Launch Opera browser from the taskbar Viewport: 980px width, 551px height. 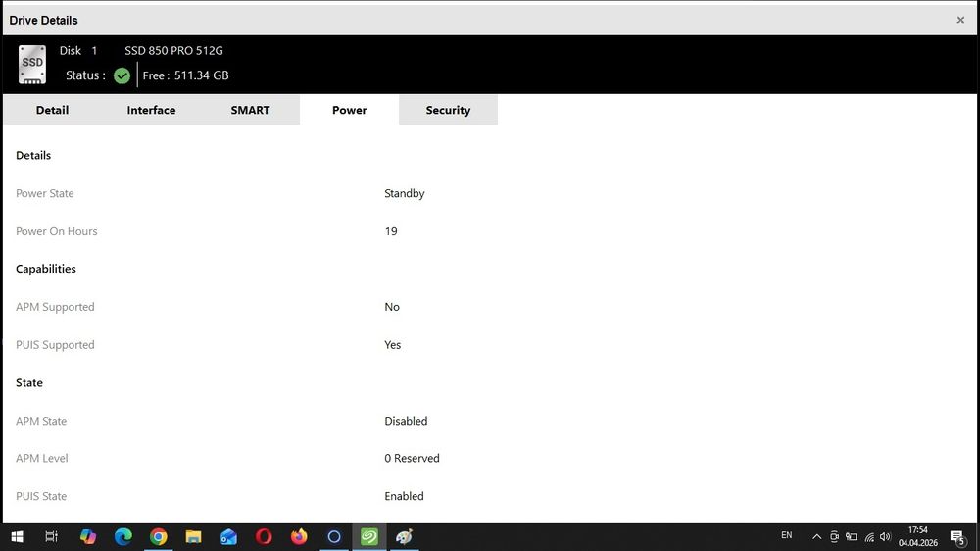pos(264,536)
